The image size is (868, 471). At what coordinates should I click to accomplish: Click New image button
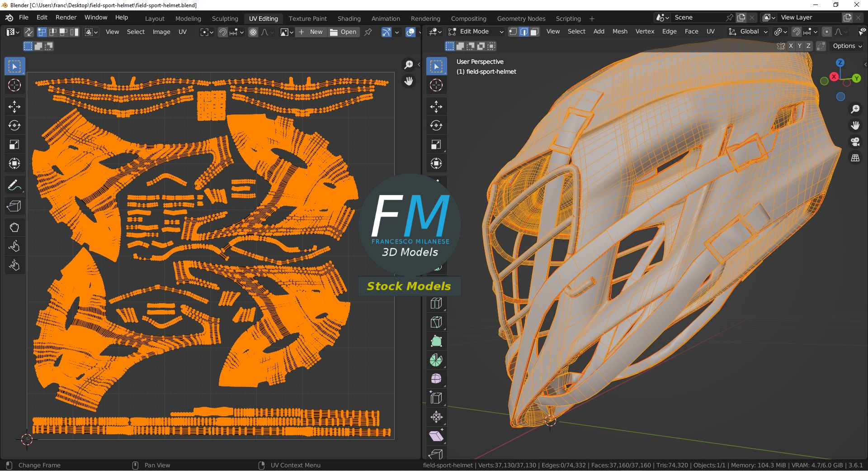click(x=311, y=32)
